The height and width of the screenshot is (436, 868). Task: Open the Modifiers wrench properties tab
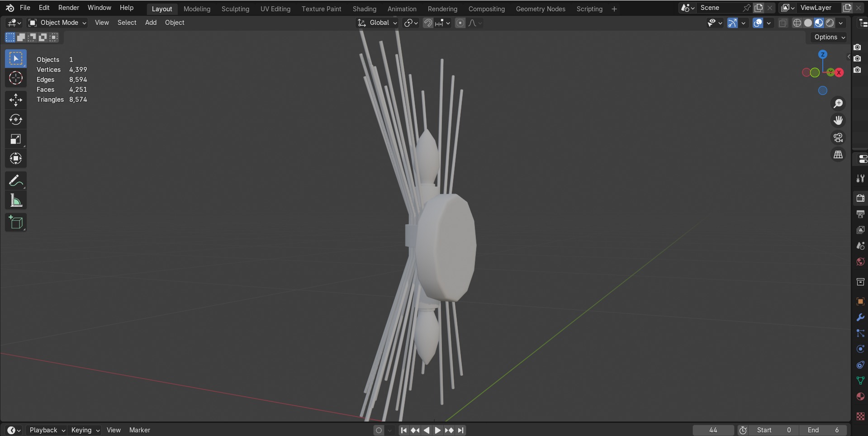click(860, 318)
